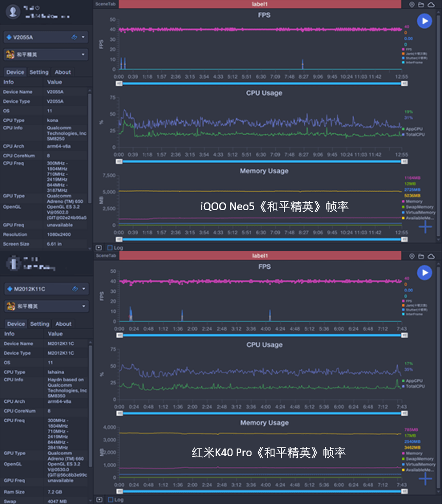Enable the Log checkbox in V2055A session
The width and height of the screenshot is (442, 504).
click(x=110, y=248)
